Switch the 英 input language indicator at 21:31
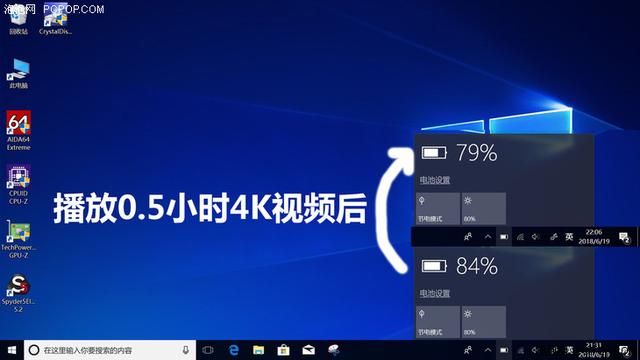Image resolution: width=640 pixels, height=360 pixels. tap(569, 350)
